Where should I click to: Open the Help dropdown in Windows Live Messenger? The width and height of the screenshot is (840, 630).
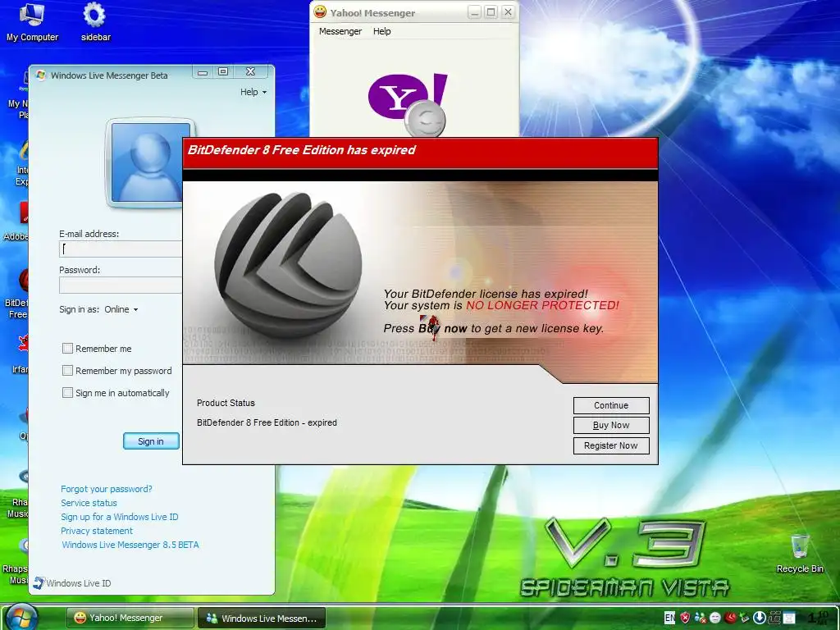click(x=253, y=92)
